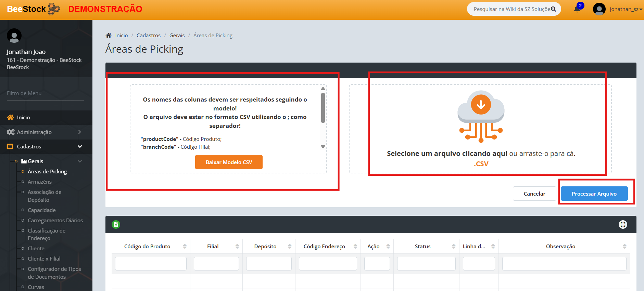Screen dimensions: 644x291
Task: Click the instructions panel scrollbar down arrow
Action: (x=323, y=147)
